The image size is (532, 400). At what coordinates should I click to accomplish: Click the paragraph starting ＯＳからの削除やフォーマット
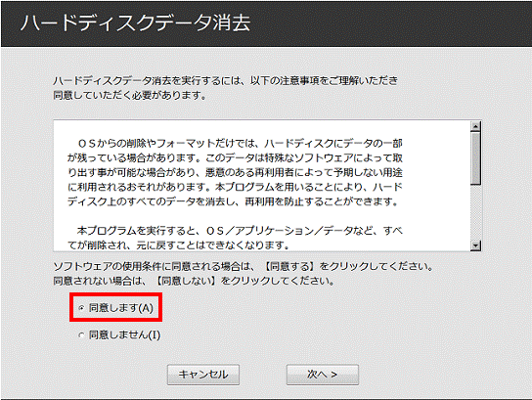click(x=235, y=172)
